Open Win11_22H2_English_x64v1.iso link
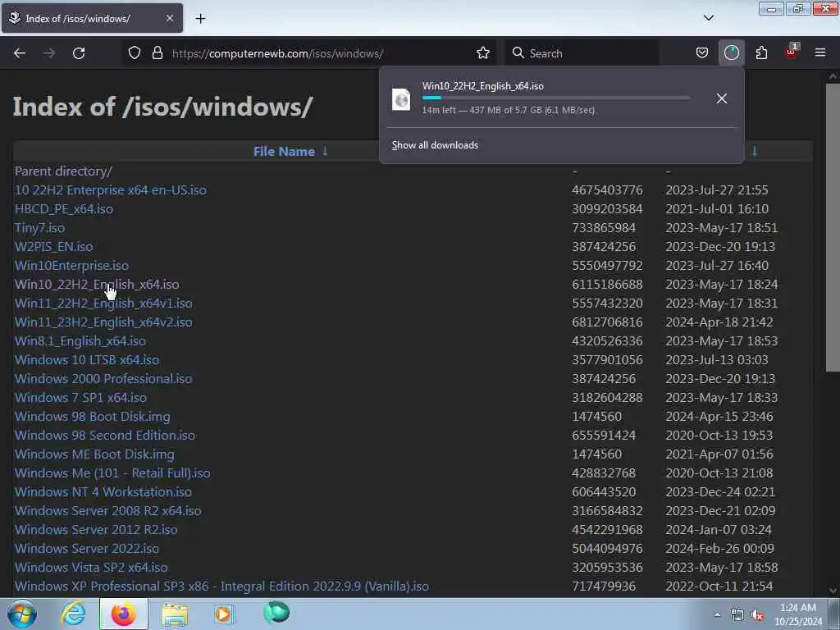Viewport: 840px width, 630px height. 103,304
